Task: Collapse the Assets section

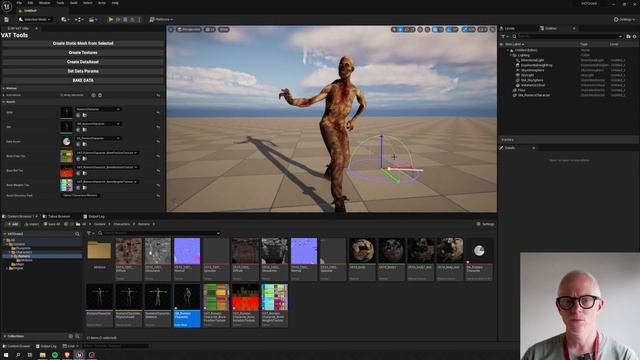Action: pos(4,102)
